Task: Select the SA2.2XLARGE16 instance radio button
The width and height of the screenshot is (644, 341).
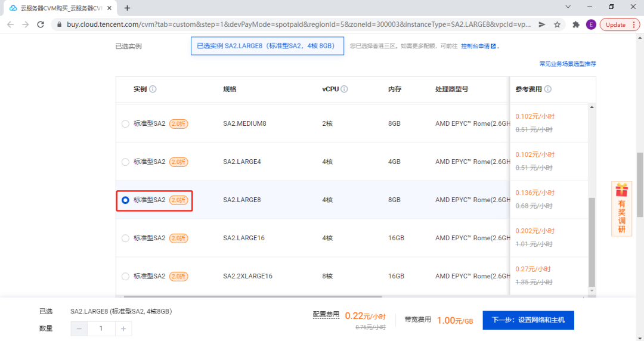Action: click(125, 277)
